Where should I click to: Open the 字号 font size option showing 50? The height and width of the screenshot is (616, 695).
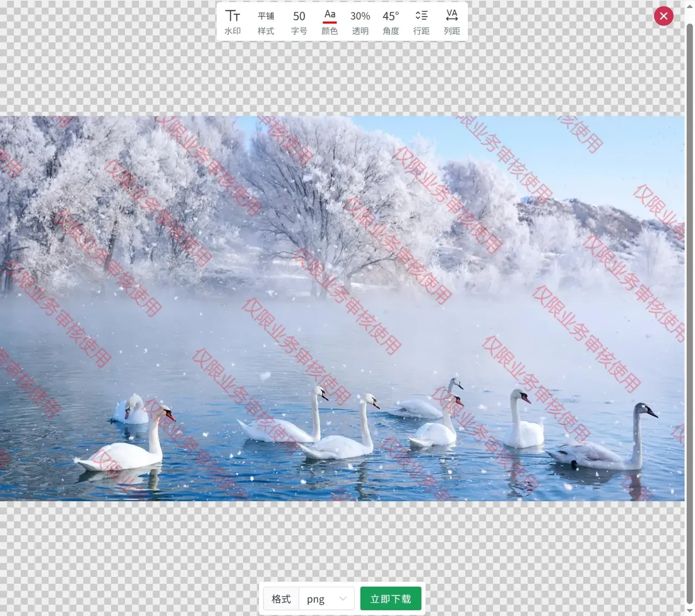tap(299, 22)
